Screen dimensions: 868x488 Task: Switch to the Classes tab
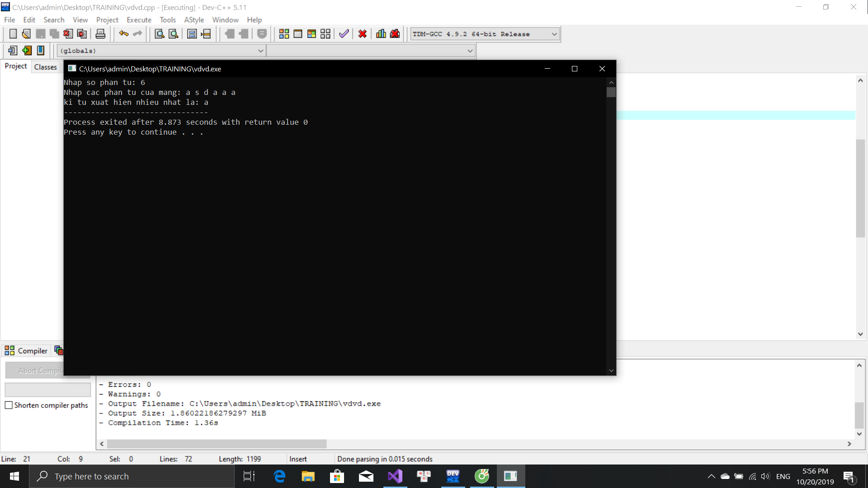tap(45, 67)
